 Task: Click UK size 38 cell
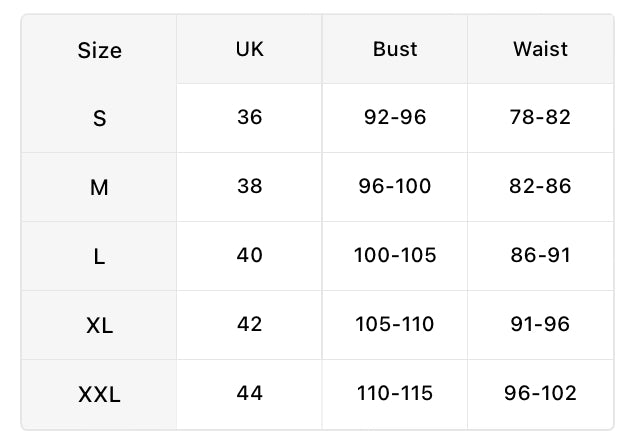click(249, 186)
